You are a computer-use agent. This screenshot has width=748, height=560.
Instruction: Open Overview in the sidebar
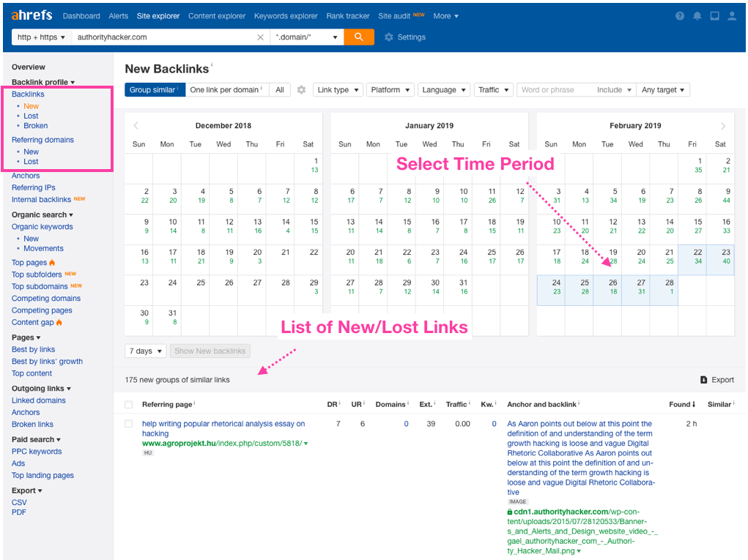point(28,67)
